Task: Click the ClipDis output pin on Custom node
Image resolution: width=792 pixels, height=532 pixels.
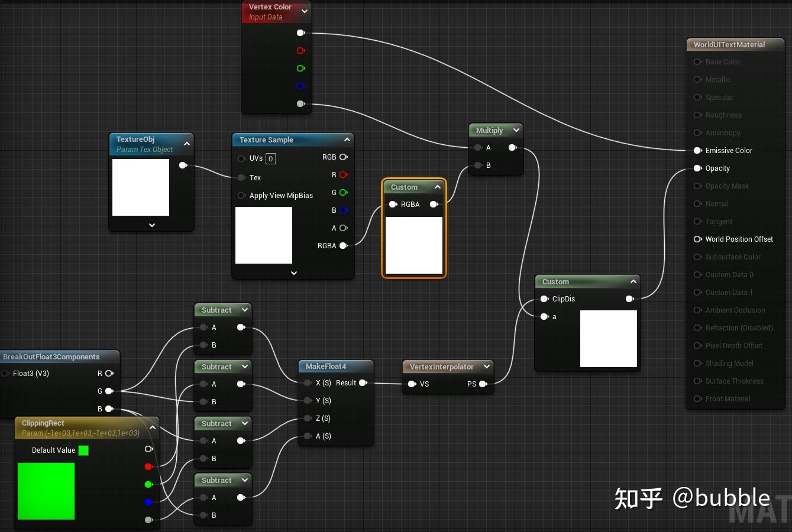Action: click(x=629, y=299)
